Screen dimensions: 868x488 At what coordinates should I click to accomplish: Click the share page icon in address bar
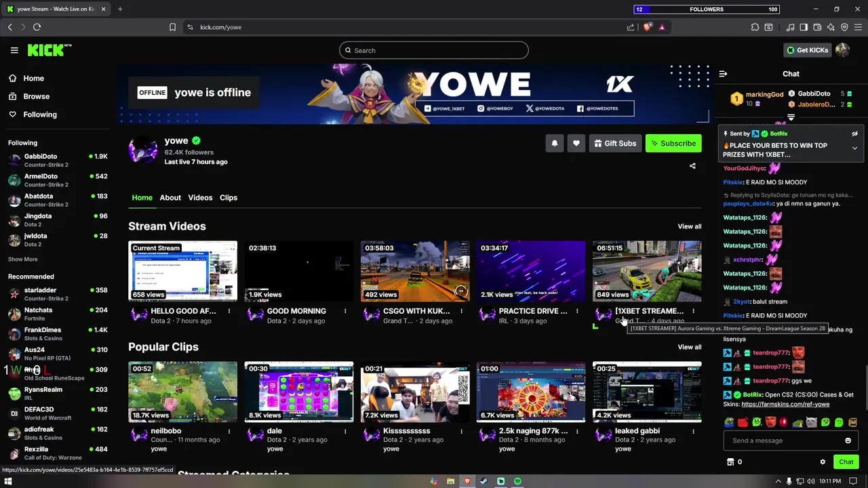click(631, 27)
